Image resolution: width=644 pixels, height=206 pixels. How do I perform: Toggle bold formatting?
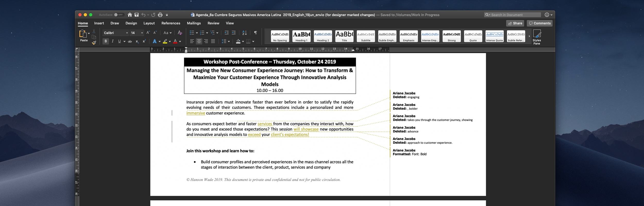[106, 41]
